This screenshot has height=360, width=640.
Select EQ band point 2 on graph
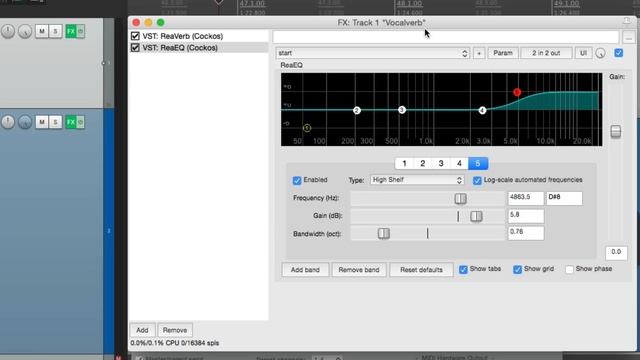click(357, 110)
